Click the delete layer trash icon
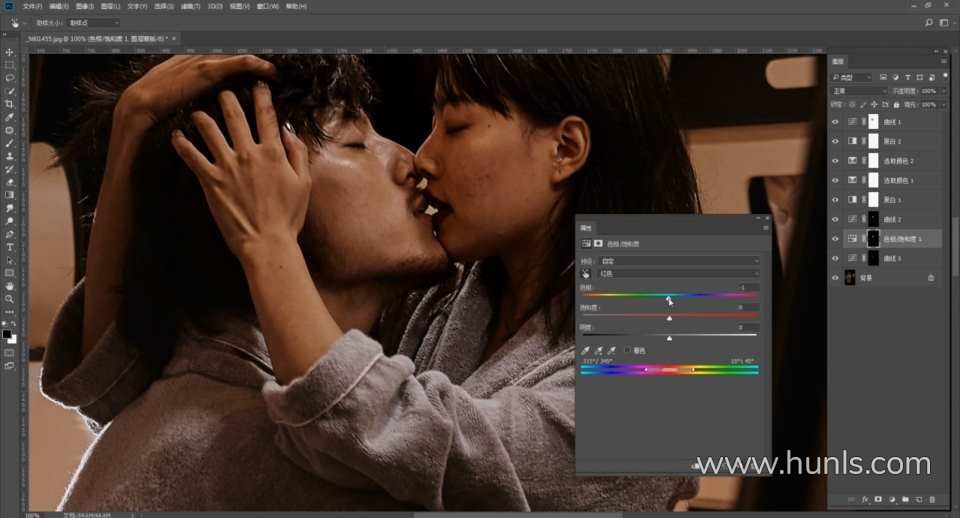The height and width of the screenshot is (518, 960). point(932,498)
